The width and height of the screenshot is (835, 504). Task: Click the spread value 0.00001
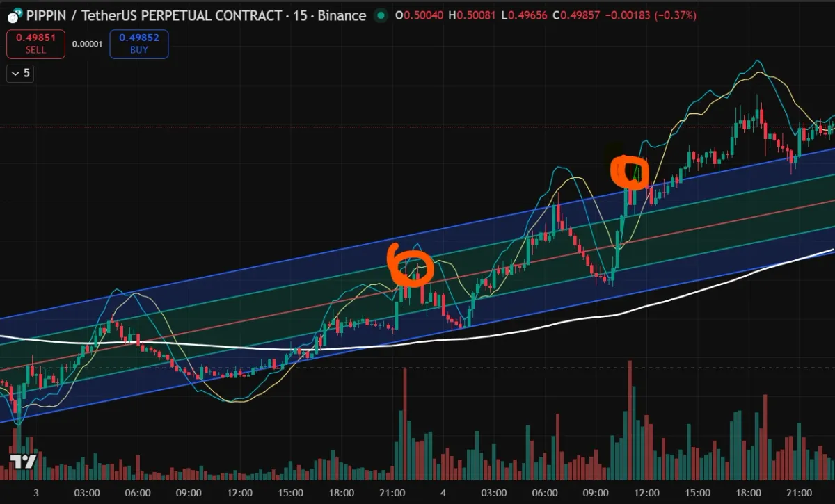click(87, 44)
